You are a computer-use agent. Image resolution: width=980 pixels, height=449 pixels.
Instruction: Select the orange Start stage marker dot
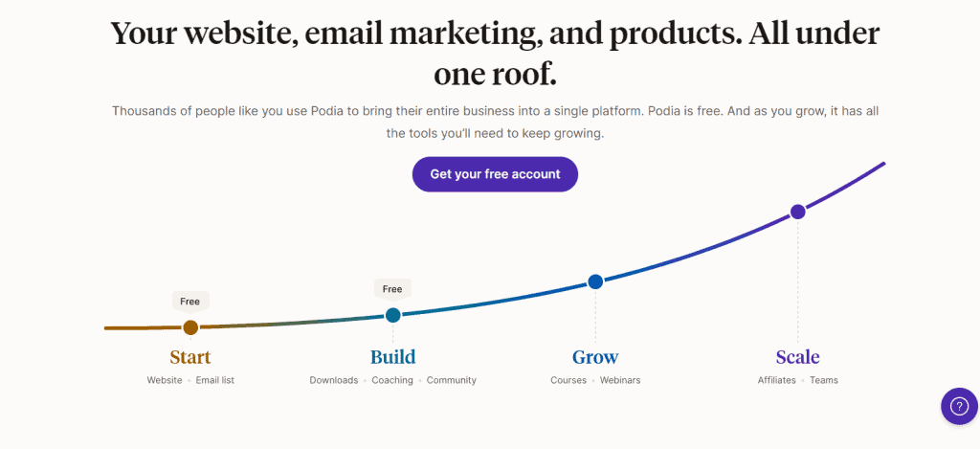point(190,327)
